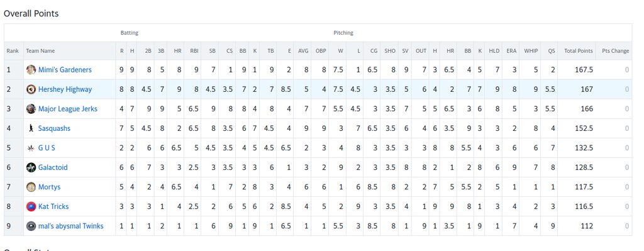Click Mimi's Gardeners team avatar icon
The height and width of the screenshot is (251, 644).
pos(31,70)
